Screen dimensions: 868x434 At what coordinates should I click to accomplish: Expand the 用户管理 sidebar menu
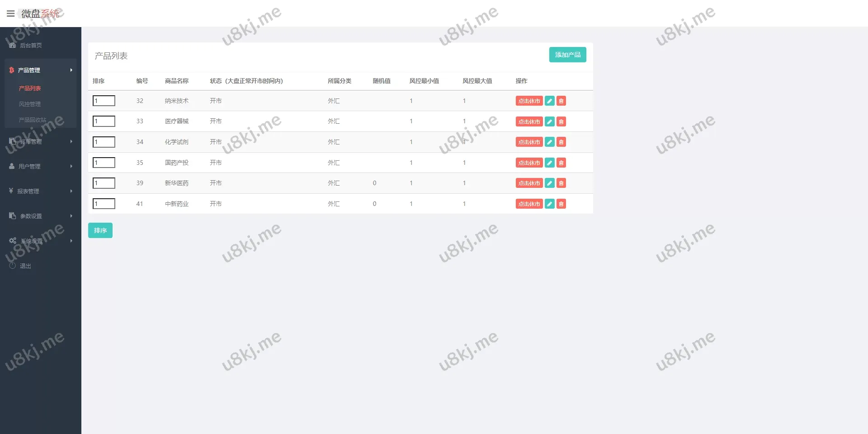tap(40, 166)
